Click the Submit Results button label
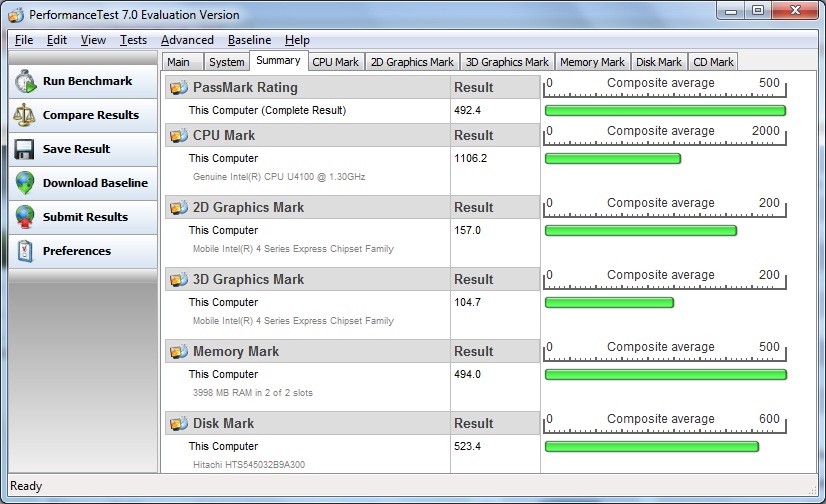 coord(85,217)
